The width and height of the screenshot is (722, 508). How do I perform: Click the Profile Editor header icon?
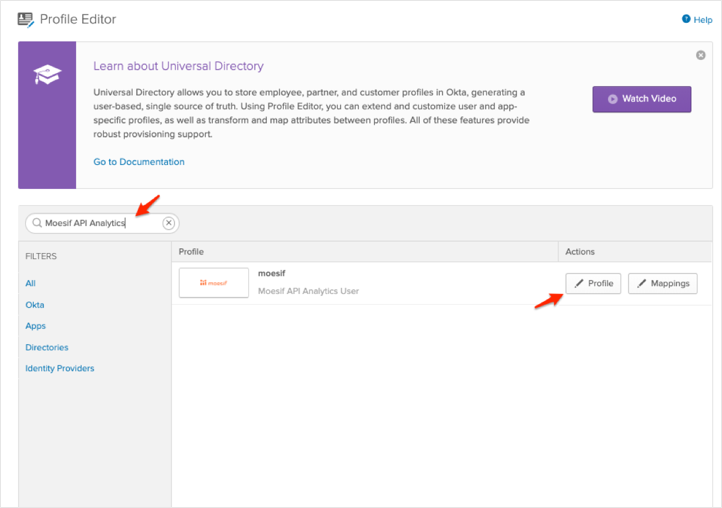pyautogui.click(x=25, y=19)
